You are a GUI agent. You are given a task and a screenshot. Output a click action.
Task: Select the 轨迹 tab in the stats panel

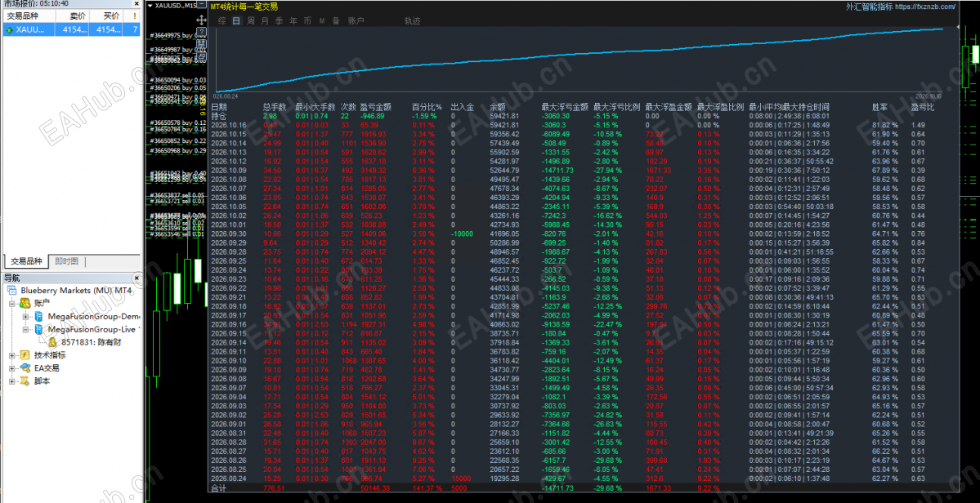(413, 20)
